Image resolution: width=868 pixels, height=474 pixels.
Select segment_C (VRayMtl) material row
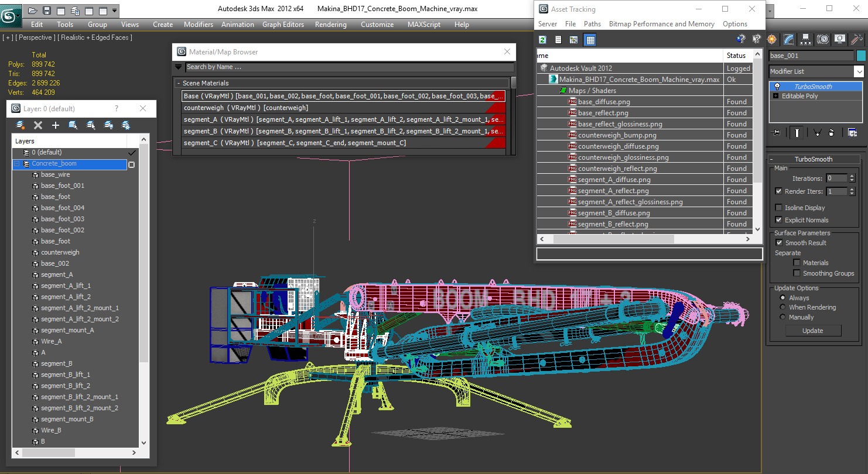(x=343, y=143)
